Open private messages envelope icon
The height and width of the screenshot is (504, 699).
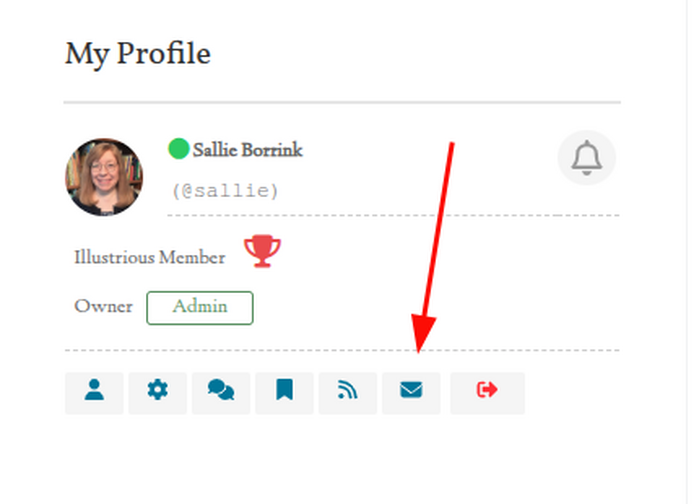click(411, 392)
